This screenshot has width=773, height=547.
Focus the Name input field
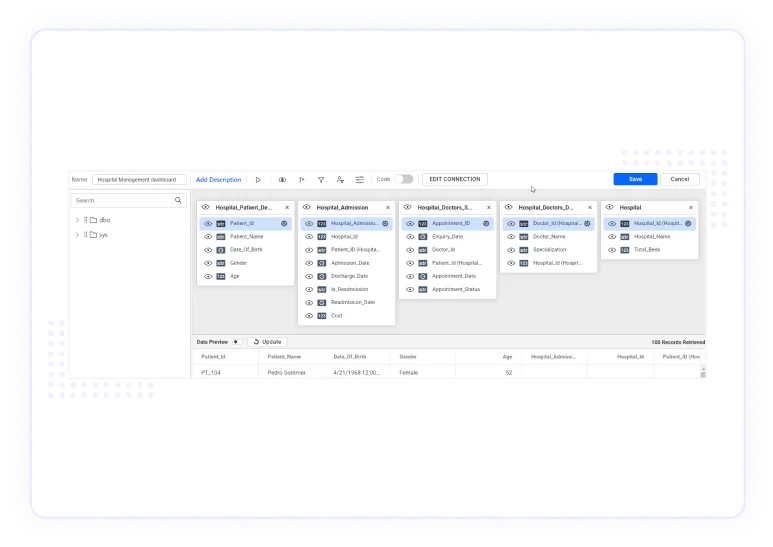(x=139, y=180)
